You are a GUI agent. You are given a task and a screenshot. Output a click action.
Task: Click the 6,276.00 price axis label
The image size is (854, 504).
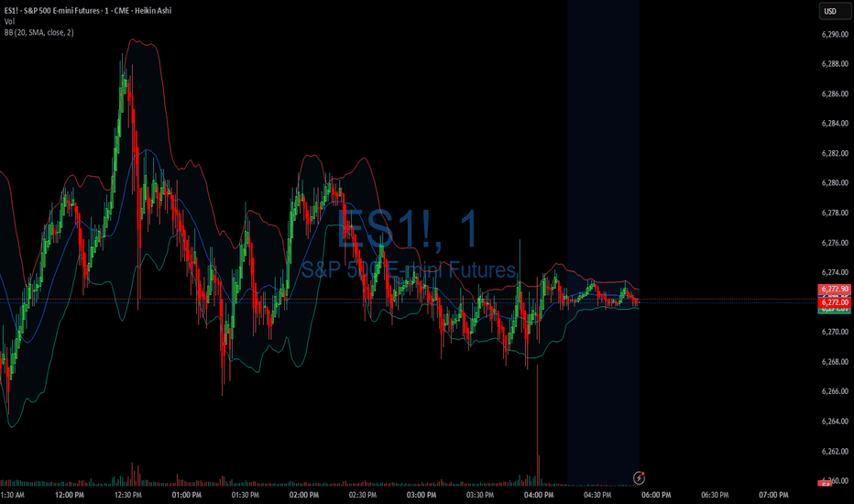pyautogui.click(x=835, y=243)
